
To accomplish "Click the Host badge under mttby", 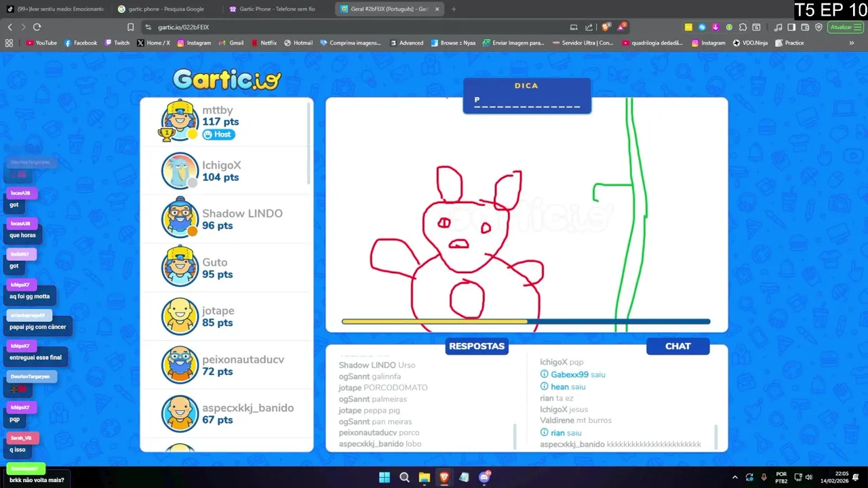I will [218, 134].
